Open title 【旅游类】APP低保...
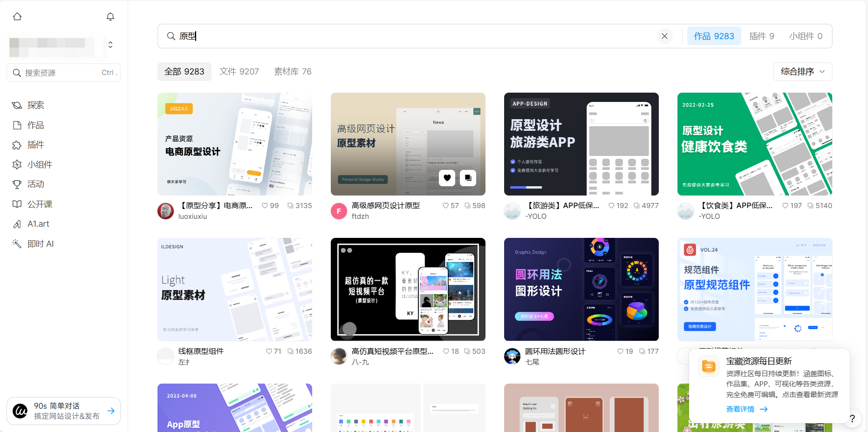868x432 pixels. [x=562, y=206]
